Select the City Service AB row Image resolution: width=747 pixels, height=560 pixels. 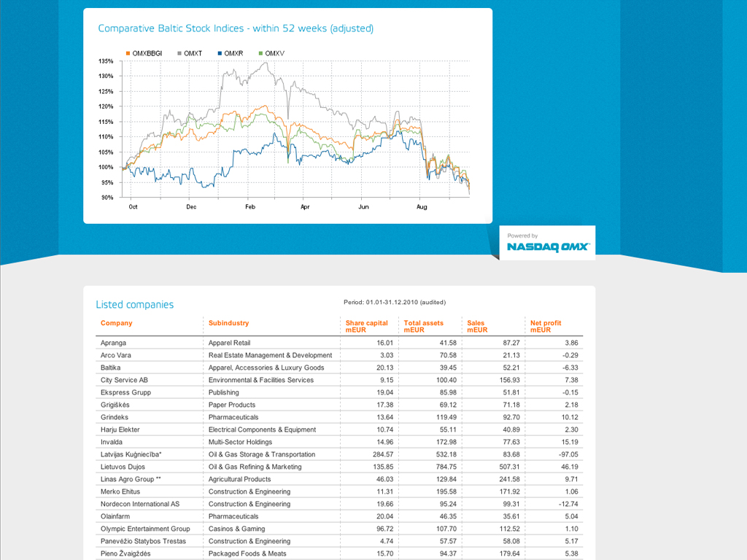point(124,380)
